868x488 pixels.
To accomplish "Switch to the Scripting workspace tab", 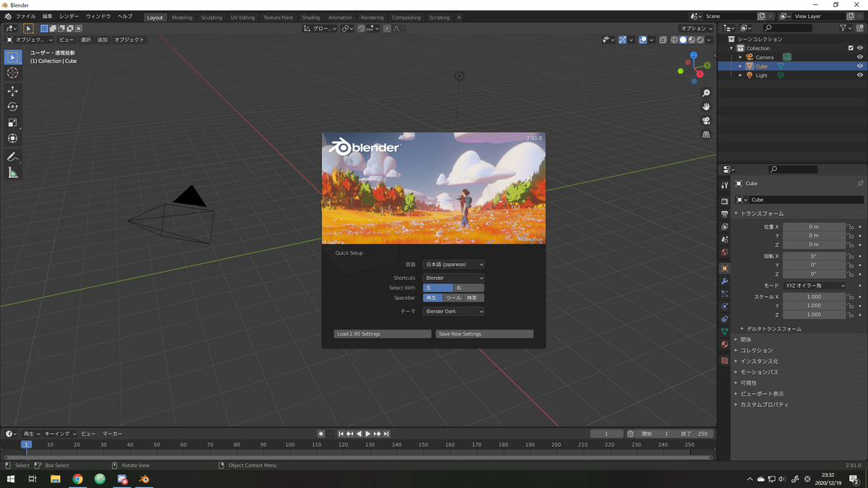I will point(439,17).
